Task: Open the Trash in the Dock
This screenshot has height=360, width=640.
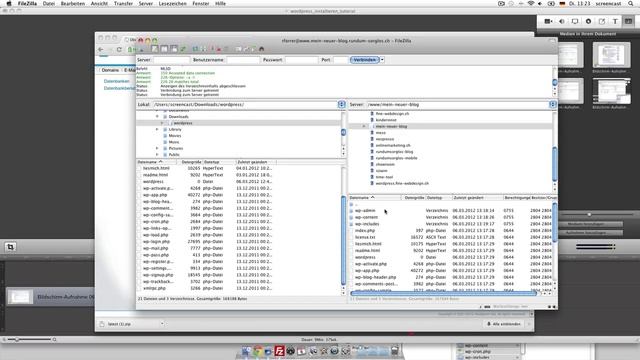Action: point(395,351)
